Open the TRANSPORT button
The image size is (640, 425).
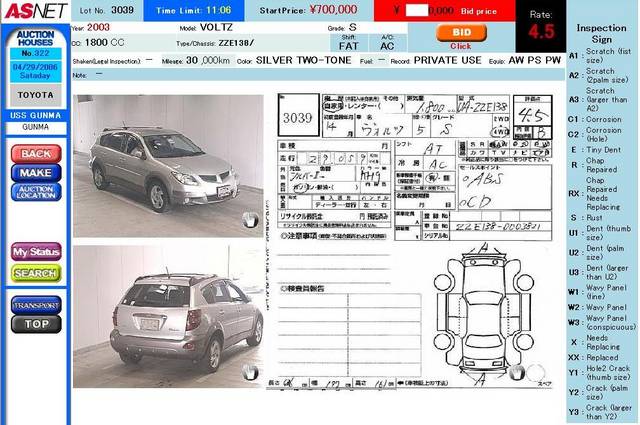(x=36, y=305)
